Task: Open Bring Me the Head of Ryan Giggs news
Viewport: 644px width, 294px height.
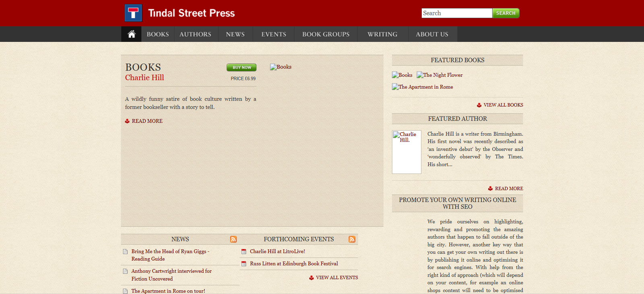Action: pos(170,255)
